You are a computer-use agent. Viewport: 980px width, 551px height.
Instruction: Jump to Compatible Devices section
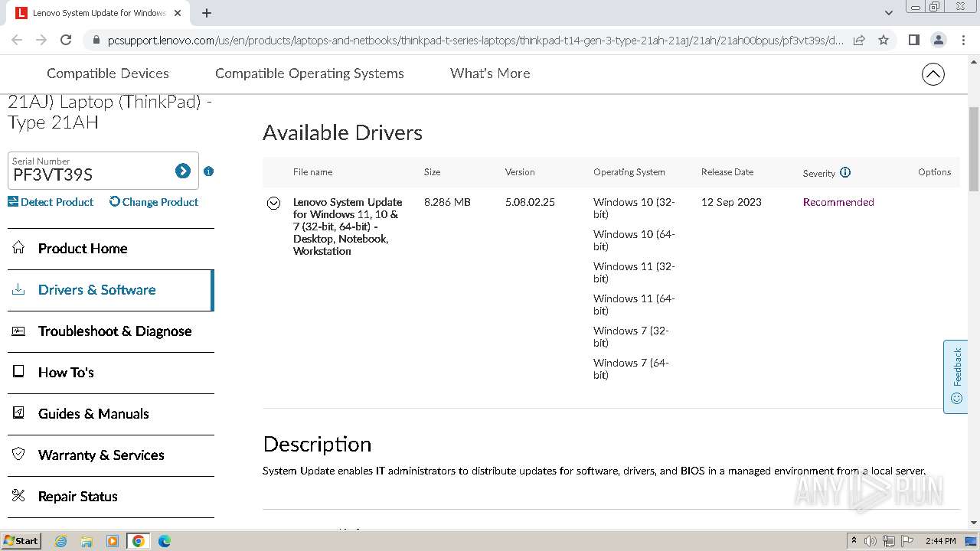pyautogui.click(x=108, y=73)
